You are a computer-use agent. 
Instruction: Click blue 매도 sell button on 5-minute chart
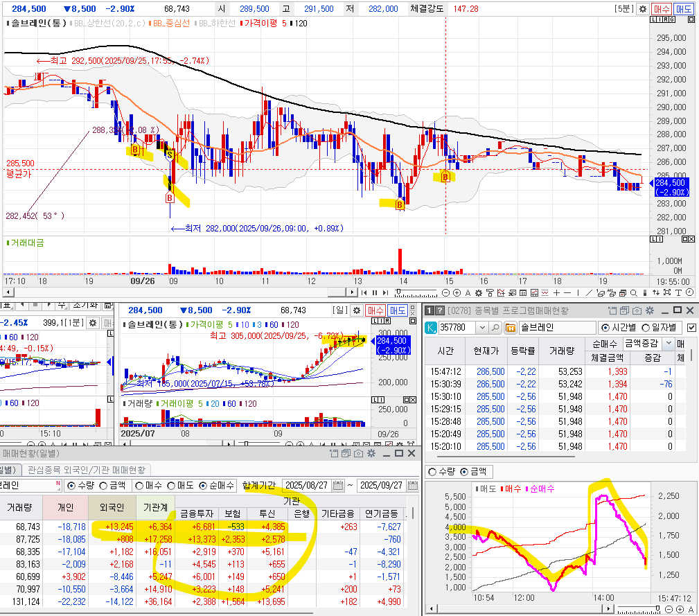[683, 9]
